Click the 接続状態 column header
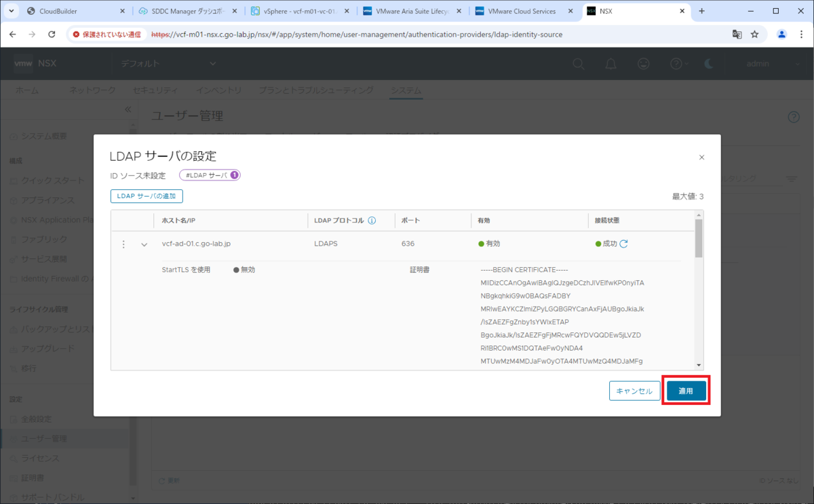814x504 pixels. (607, 220)
